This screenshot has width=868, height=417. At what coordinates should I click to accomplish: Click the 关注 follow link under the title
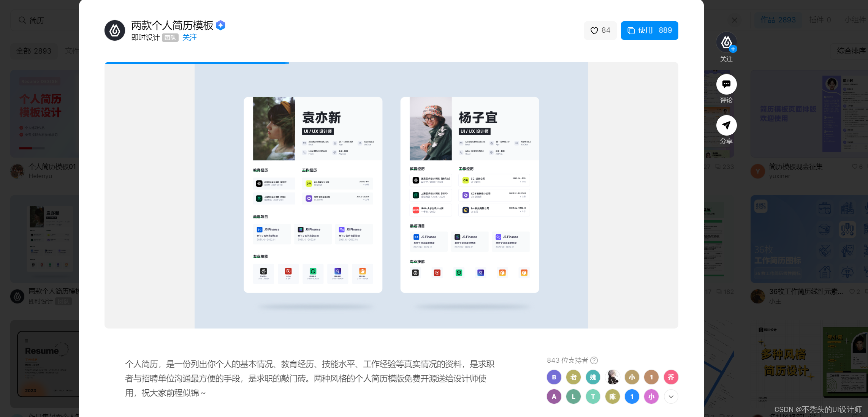coord(190,37)
